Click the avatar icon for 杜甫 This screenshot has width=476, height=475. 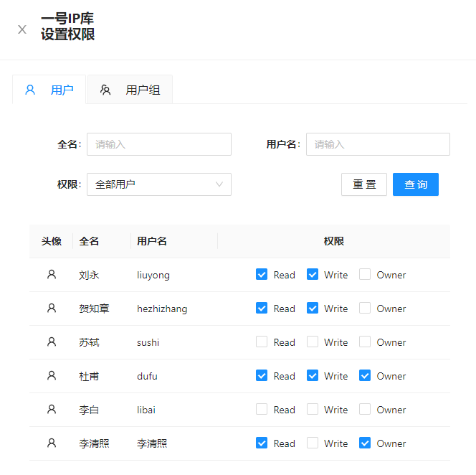point(52,375)
